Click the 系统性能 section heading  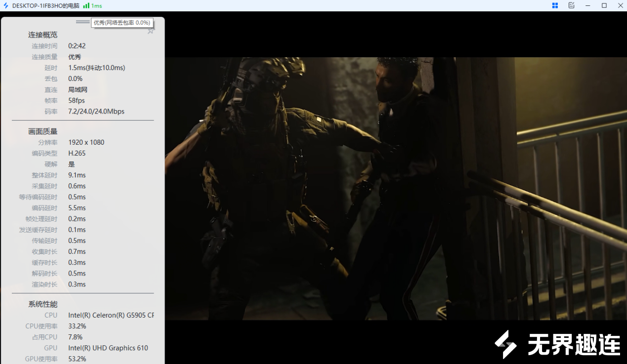point(42,304)
